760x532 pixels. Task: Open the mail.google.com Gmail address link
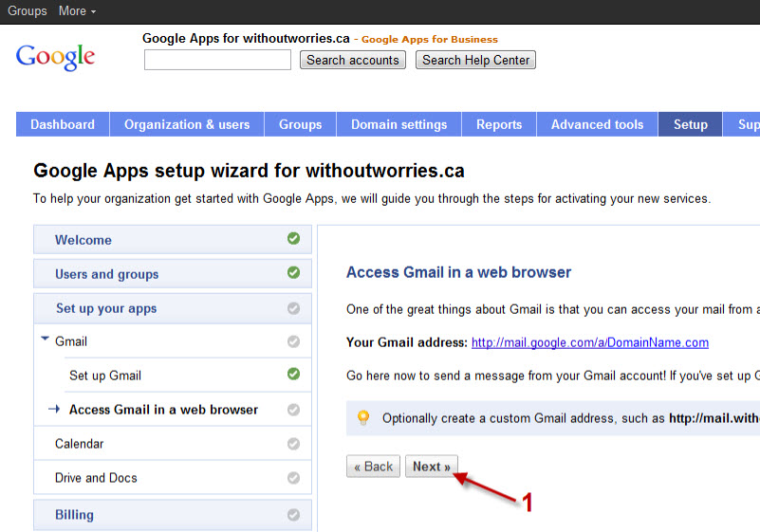[590, 342]
